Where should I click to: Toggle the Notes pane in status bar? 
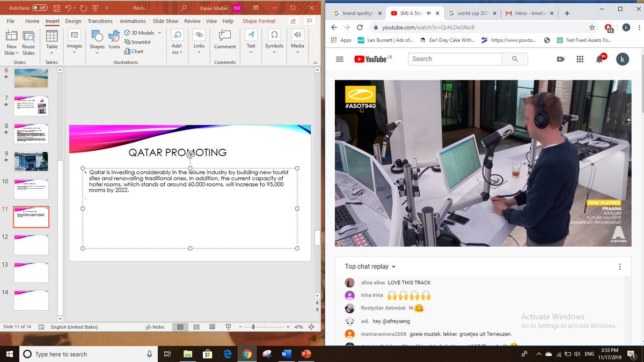tap(155, 327)
